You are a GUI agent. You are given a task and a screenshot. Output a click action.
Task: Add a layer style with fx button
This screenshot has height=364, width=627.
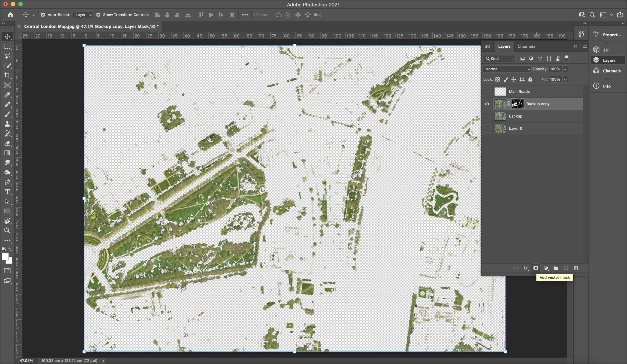[526, 268]
